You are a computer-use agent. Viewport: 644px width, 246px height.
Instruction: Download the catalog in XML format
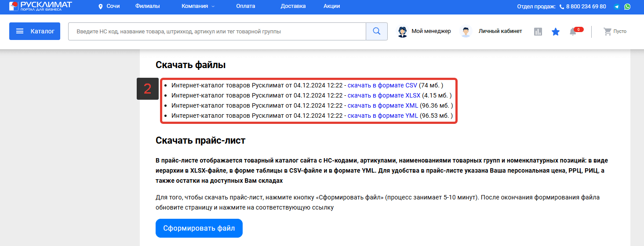click(x=383, y=105)
